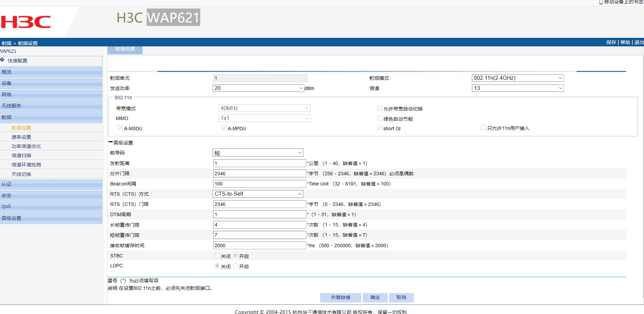Click the 射频 breadcrumb in the header bar
Viewport: 644px width, 314px height.
[6, 43]
